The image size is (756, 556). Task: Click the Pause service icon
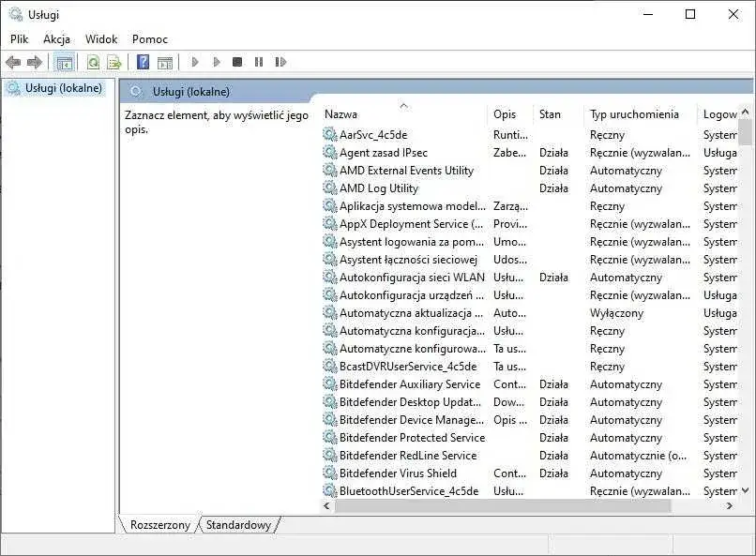coord(259,62)
